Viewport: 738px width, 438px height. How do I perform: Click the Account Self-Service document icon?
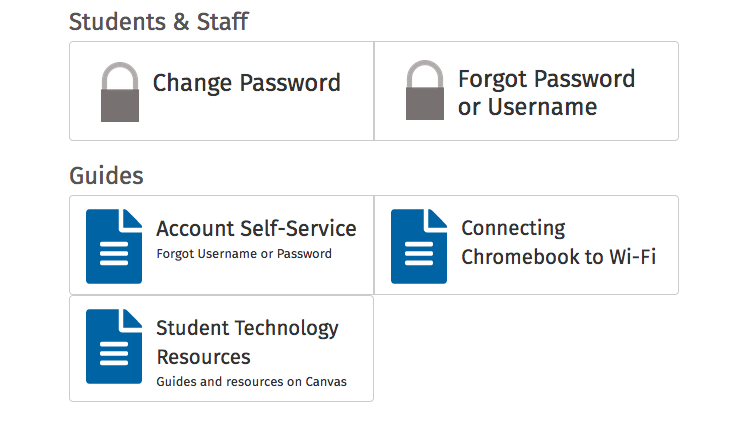pos(114,247)
